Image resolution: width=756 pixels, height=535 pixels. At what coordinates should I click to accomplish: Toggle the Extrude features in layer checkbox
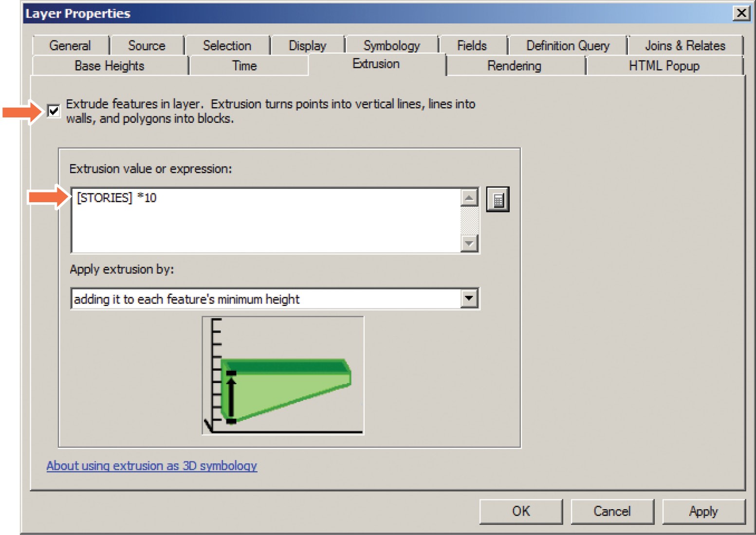pyautogui.click(x=54, y=111)
